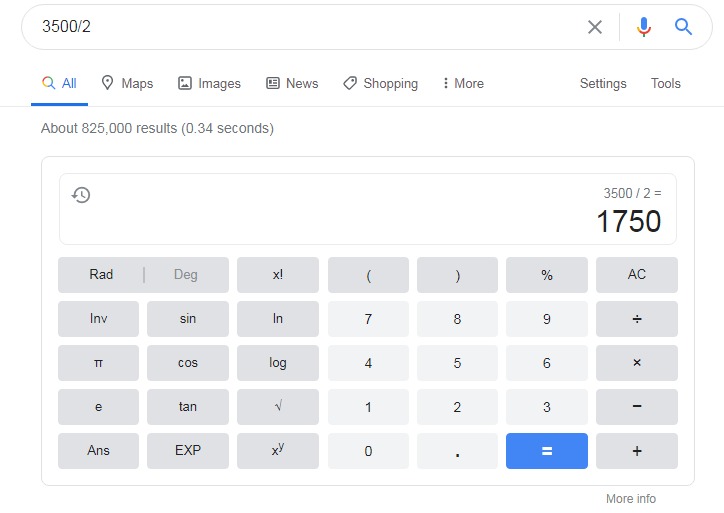Switch the angle mode to Rad
Image resolution: width=724 pixels, height=513 pixels.
[x=101, y=275]
